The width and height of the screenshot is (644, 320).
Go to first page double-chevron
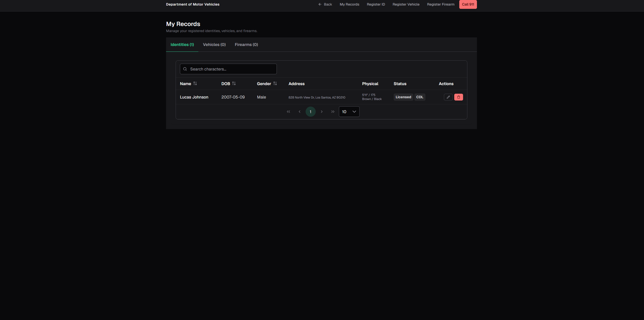coord(288,112)
